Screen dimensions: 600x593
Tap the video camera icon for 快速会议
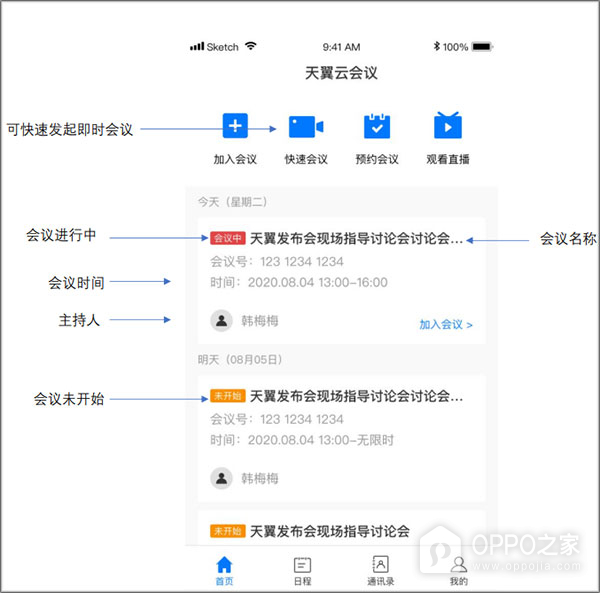(x=306, y=127)
